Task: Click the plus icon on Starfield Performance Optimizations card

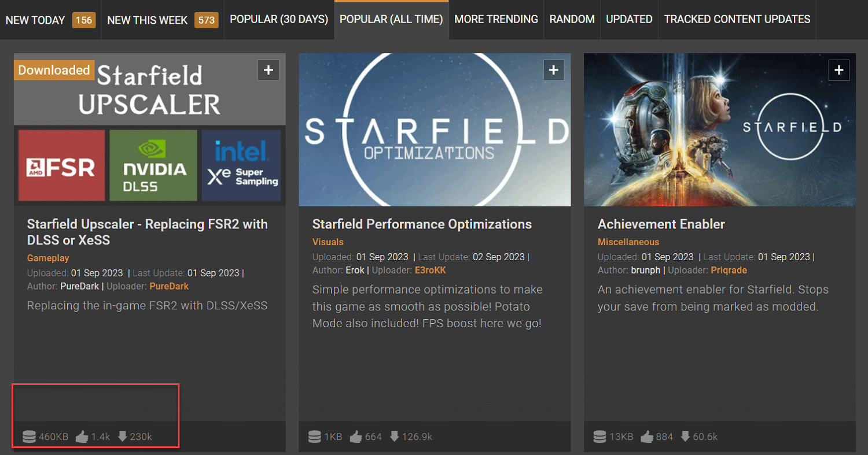Action: 554,71
